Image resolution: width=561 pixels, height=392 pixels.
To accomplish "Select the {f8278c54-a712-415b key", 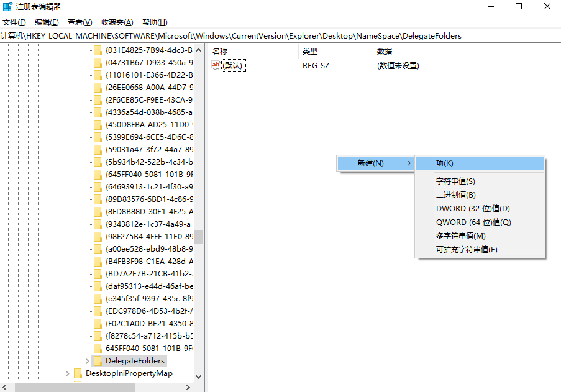I will [x=149, y=336].
